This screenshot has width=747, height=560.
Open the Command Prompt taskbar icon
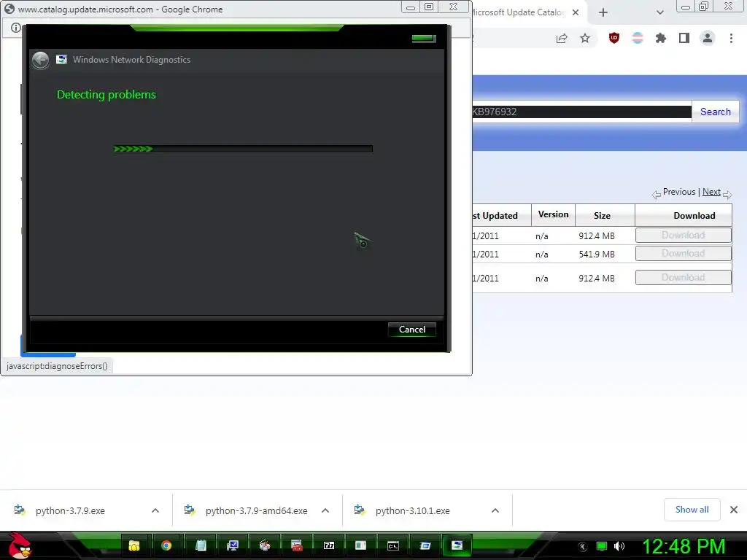pyautogui.click(x=393, y=545)
